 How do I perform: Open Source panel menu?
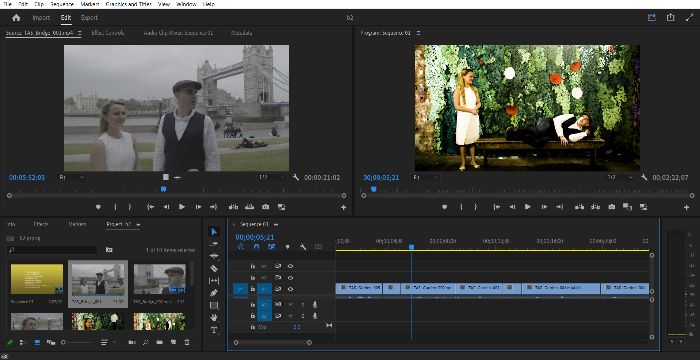79,33
